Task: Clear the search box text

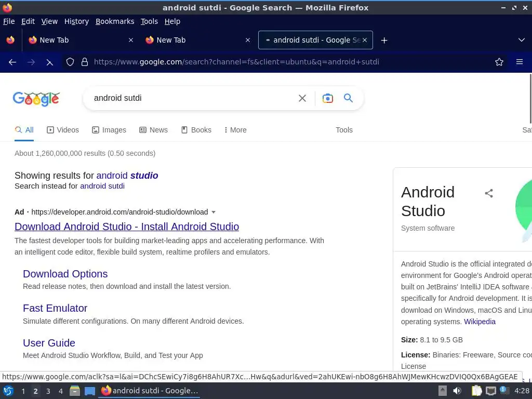Action: (x=302, y=98)
